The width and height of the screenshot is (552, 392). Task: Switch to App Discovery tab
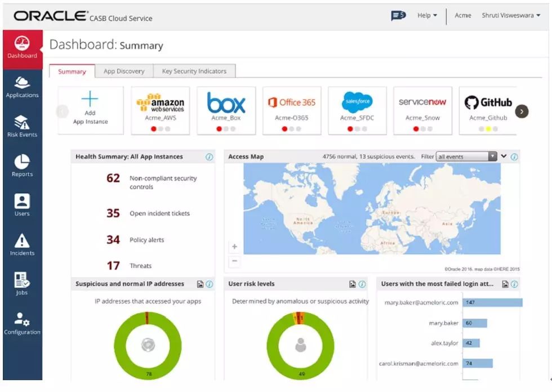click(x=124, y=71)
